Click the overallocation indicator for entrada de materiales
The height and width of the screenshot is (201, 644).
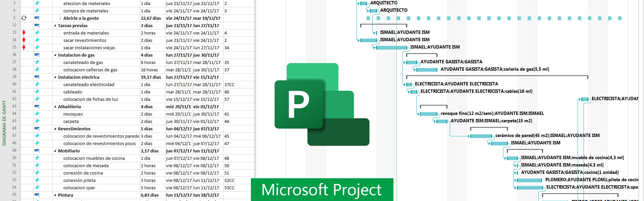click(x=24, y=33)
